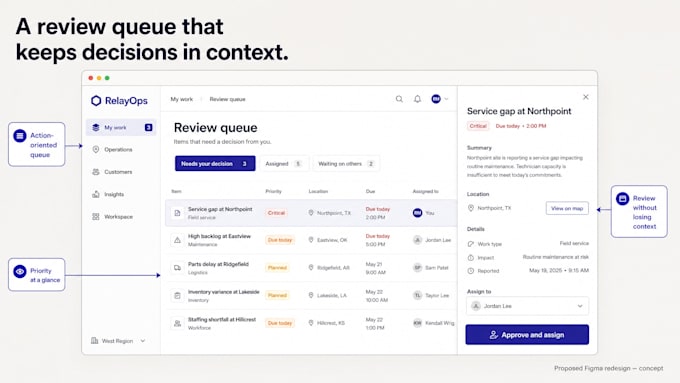The image size is (680, 383).
Task: Click truck icon for Parts delay row
Action: pyautogui.click(x=177, y=268)
